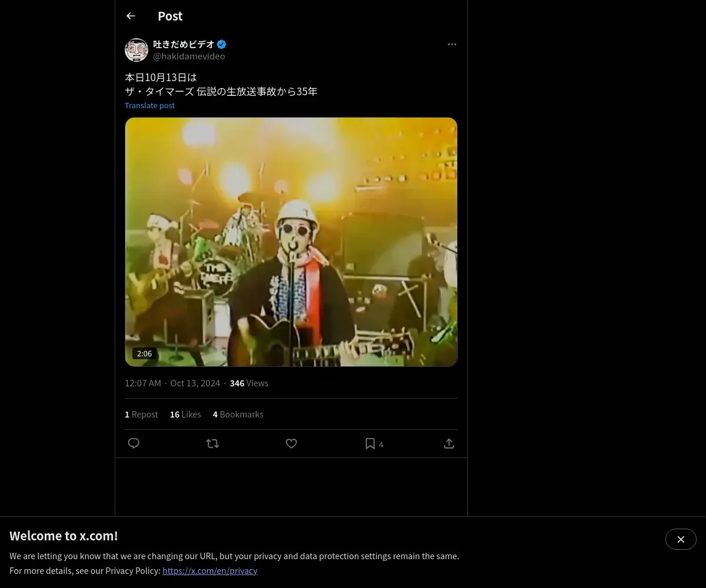Click the back arrow icon
This screenshot has width=706, height=588.
[x=131, y=16]
